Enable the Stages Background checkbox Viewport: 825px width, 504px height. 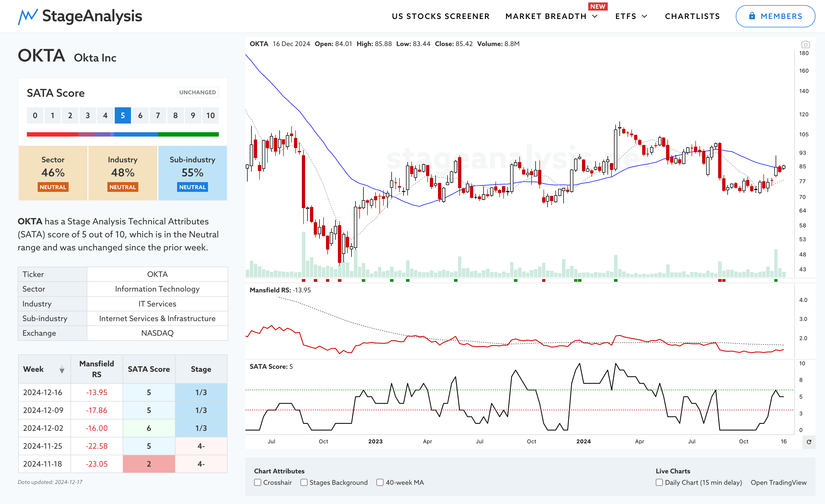(304, 482)
